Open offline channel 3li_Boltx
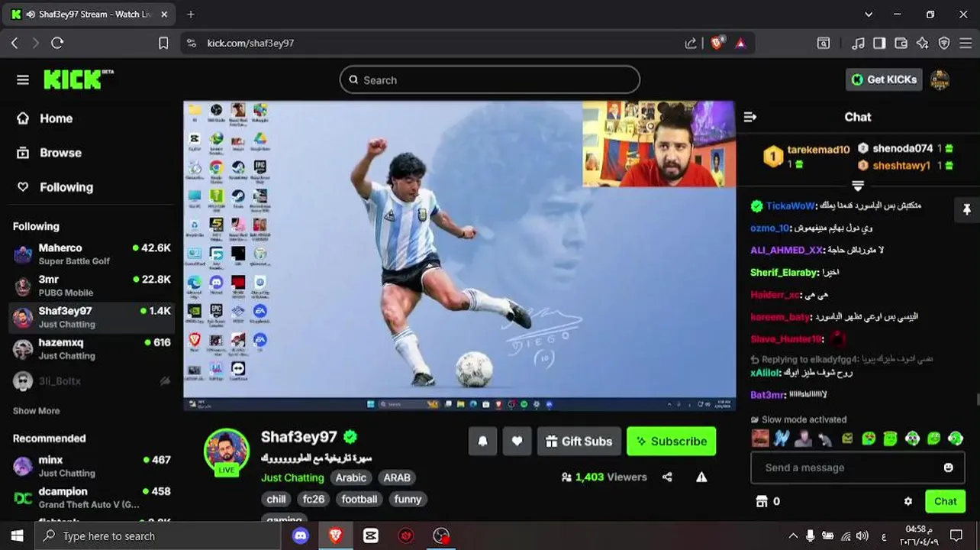 tap(92, 380)
